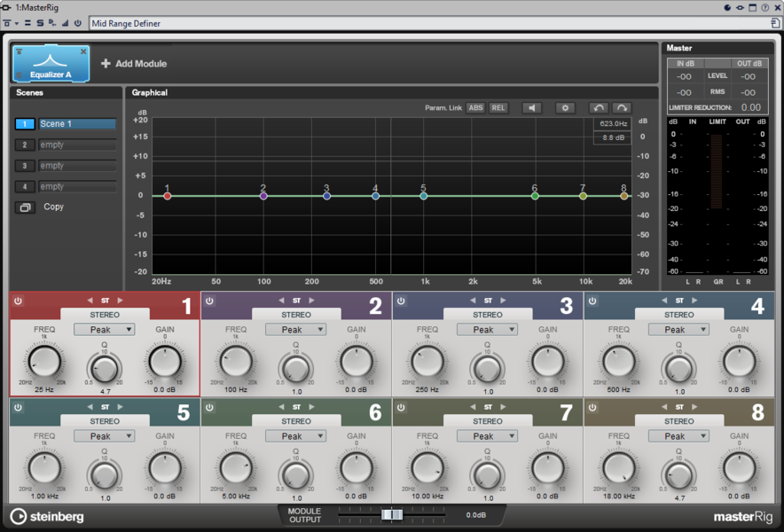Open band 5 Peak filter type dropdown
Viewport: 784px width, 532px height.
[x=104, y=436]
